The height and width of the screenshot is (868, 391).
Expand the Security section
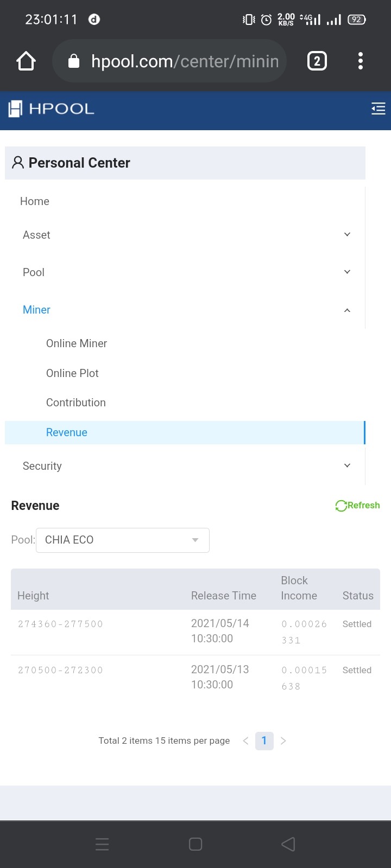[x=346, y=465]
